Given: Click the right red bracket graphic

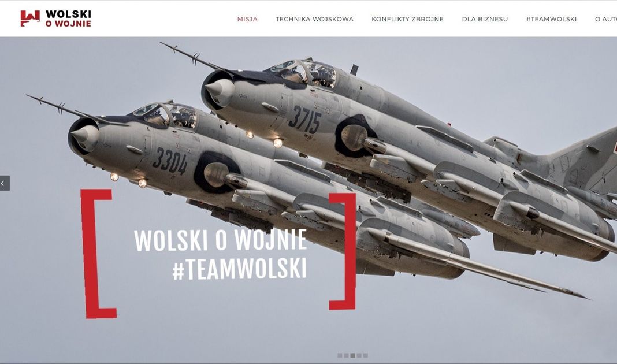Looking at the screenshot, I should (x=343, y=251).
